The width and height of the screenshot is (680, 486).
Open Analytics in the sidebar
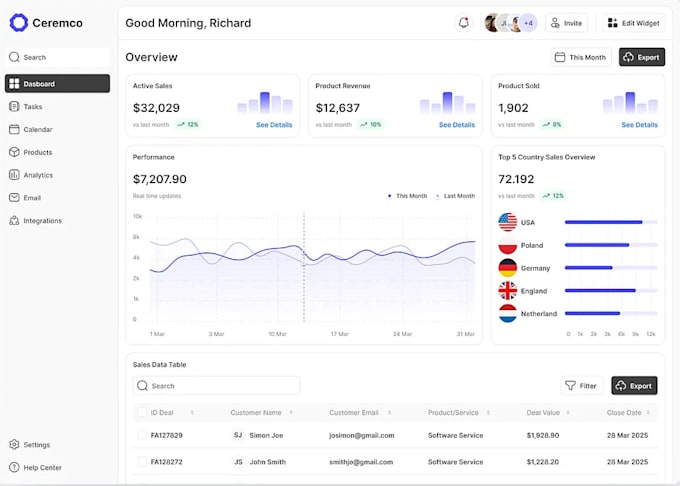[x=38, y=175]
